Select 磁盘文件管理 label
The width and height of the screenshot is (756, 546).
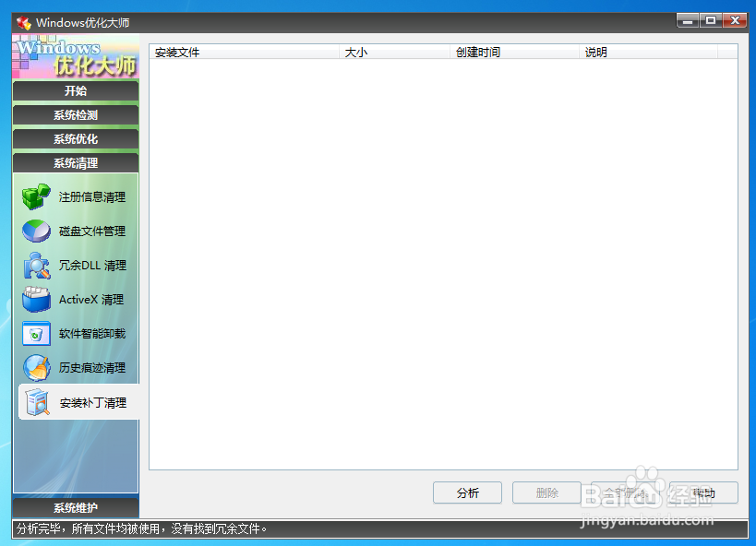click(x=92, y=231)
